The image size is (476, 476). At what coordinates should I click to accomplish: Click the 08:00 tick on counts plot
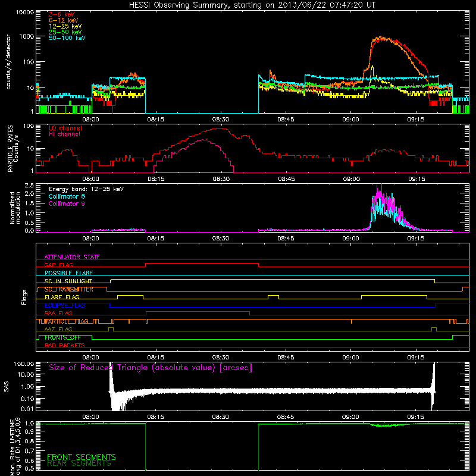tap(91, 120)
